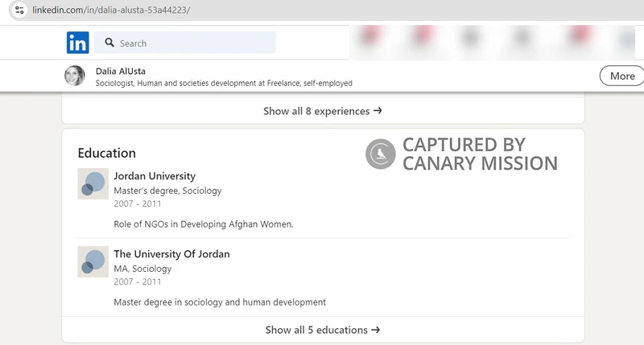The image size is (644, 345).
Task: Click Jordan University school logo
Action: pos(93,184)
